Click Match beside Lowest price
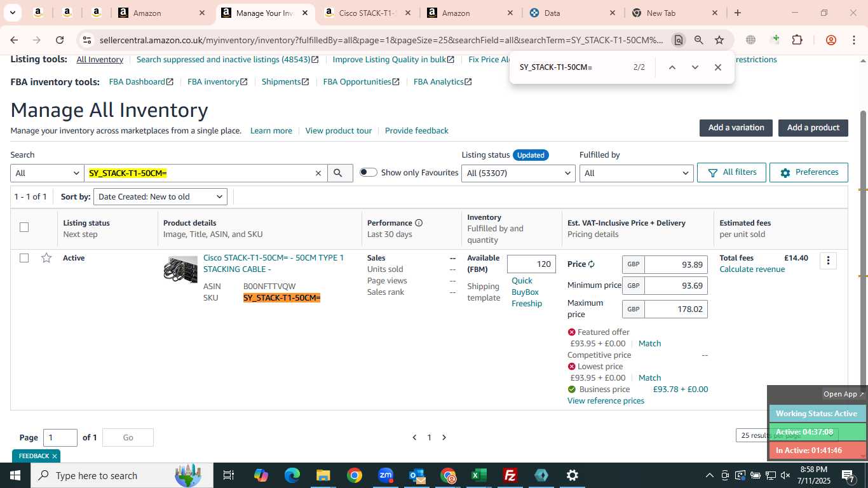This screenshot has height=488, width=868. [649, 377]
